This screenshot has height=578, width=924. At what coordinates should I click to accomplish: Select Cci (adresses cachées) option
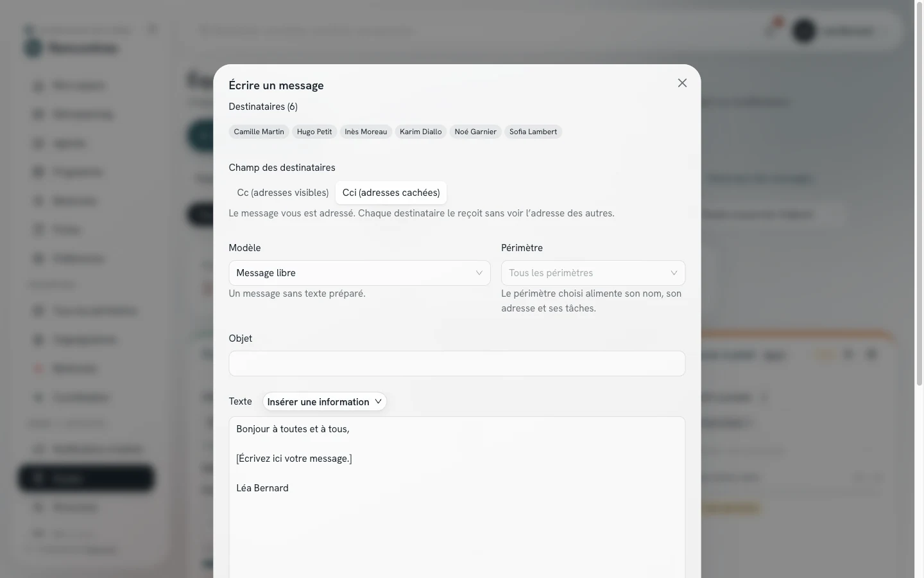pos(391,193)
